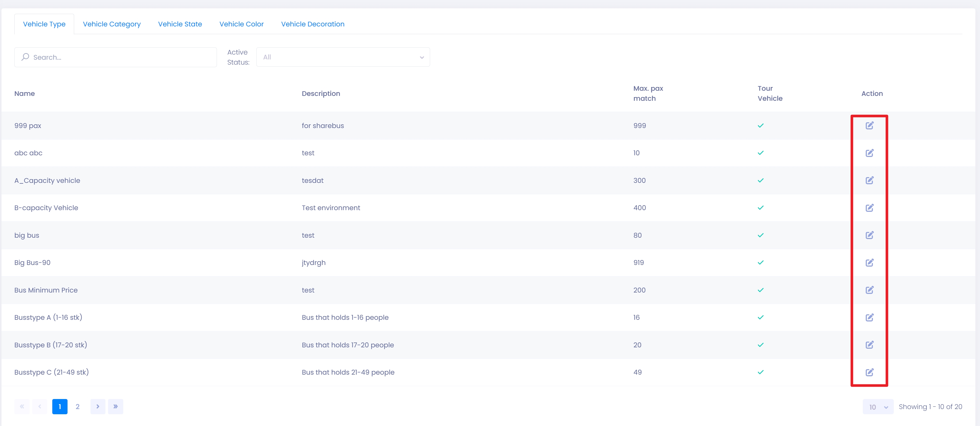The image size is (980, 426).
Task: Click Tour Vehicle checkmark for Bus Minimum Price
Action: click(x=760, y=290)
